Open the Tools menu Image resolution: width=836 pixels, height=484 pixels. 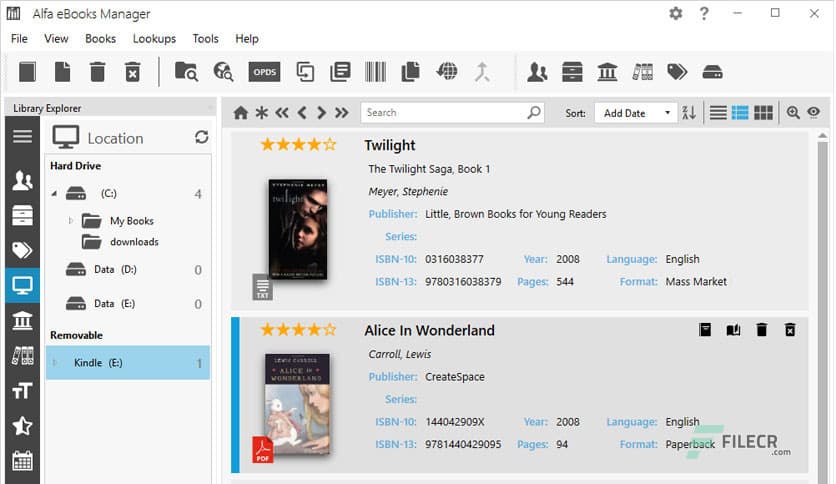coord(205,39)
